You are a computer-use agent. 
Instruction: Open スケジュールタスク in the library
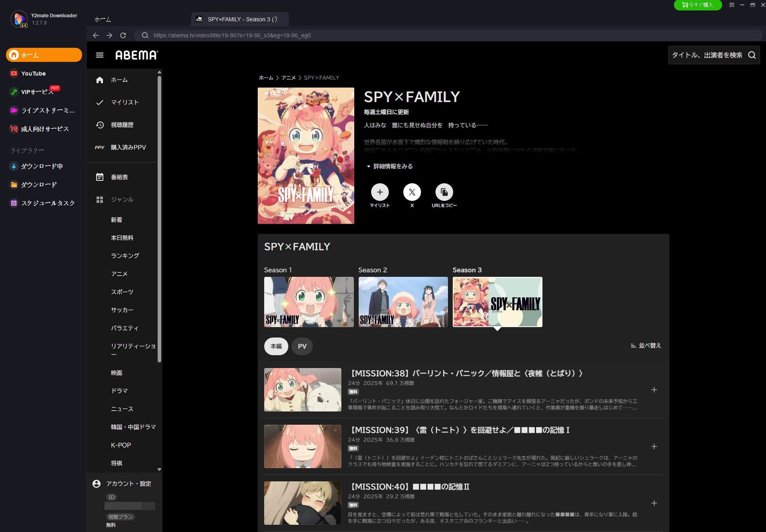point(45,203)
